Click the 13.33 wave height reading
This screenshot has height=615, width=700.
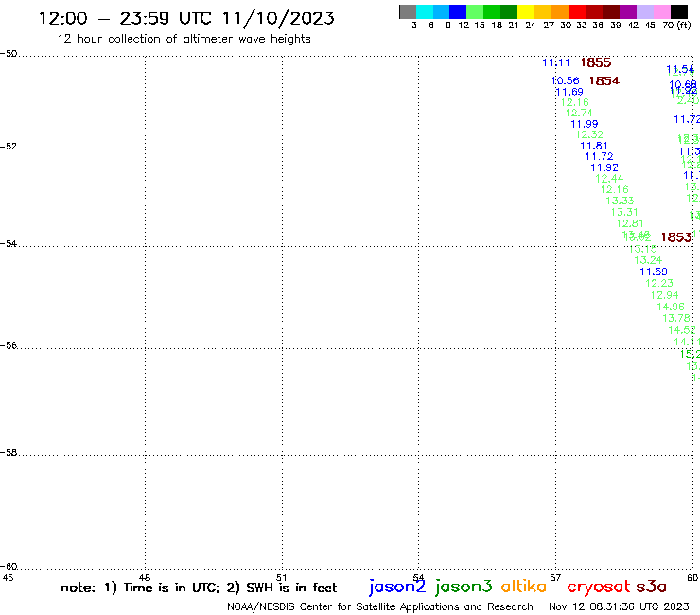tap(620, 201)
